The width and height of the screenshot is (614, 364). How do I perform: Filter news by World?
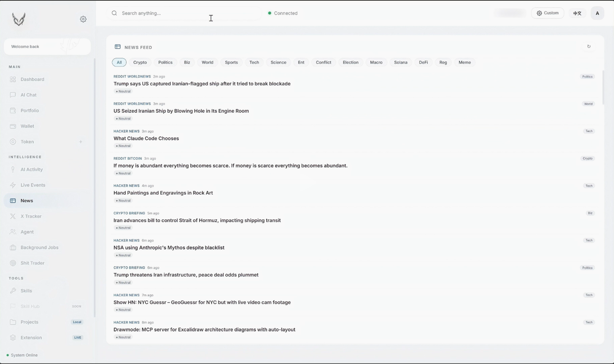pos(207,62)
